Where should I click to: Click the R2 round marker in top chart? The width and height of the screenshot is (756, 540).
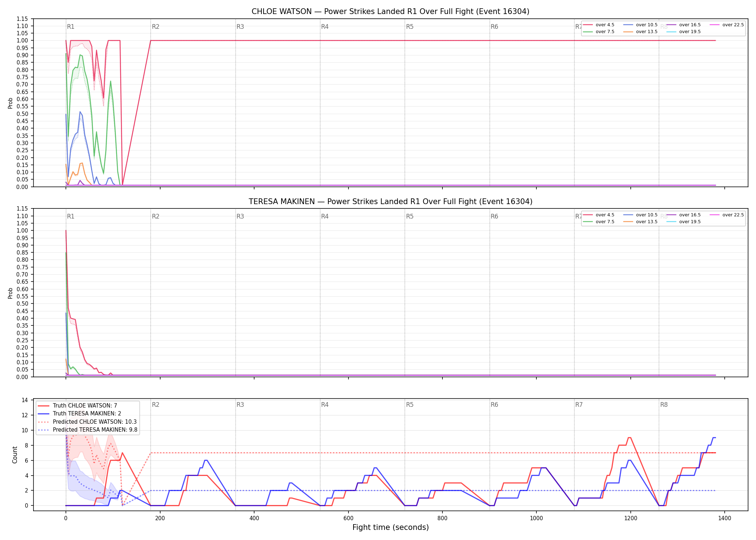click(x=156, y=27)
